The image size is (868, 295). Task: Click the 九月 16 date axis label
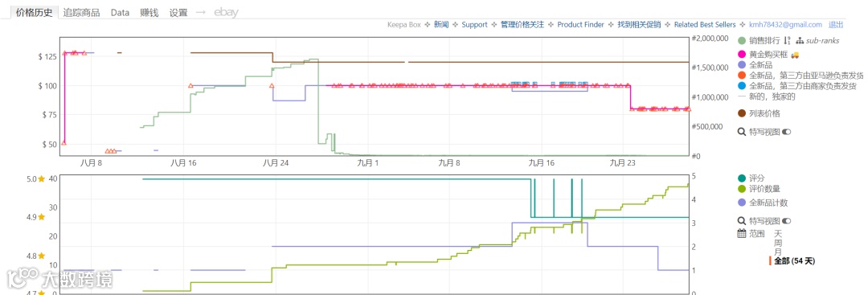pos(542,163)
